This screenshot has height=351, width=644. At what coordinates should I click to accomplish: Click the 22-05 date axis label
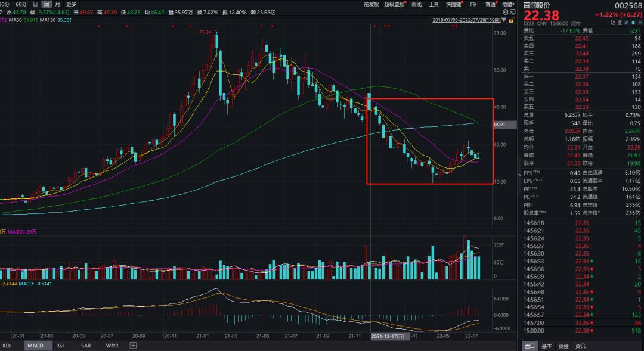click(x=442, y=336)
